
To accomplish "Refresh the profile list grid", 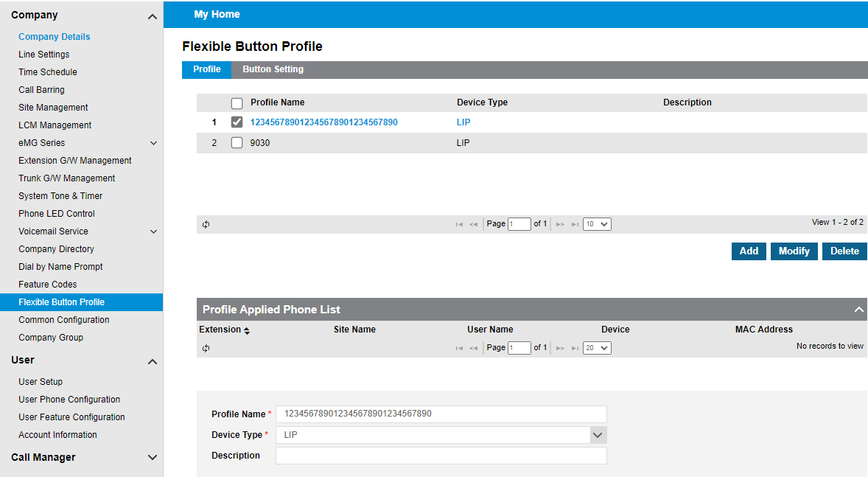I will tap(206, 224).
